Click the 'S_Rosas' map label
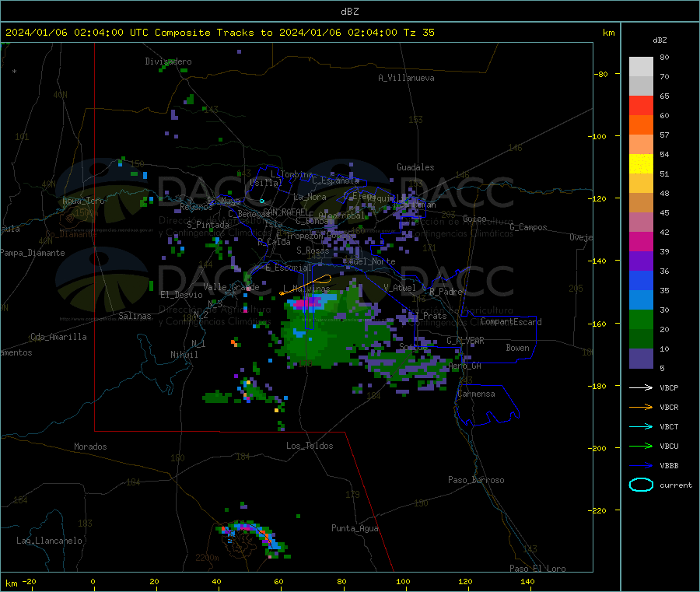The image size is (700, 592). pyautogui.click(x=313, y=251)
